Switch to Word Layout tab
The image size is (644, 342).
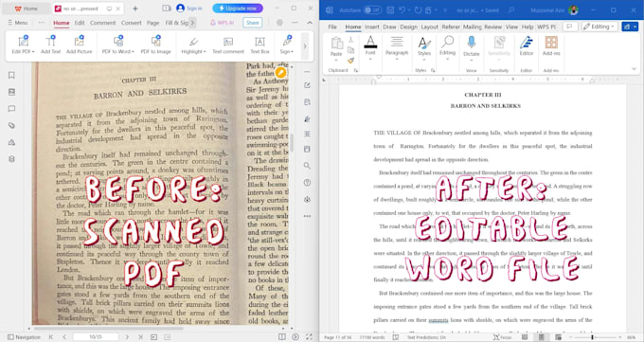point(430,27)
